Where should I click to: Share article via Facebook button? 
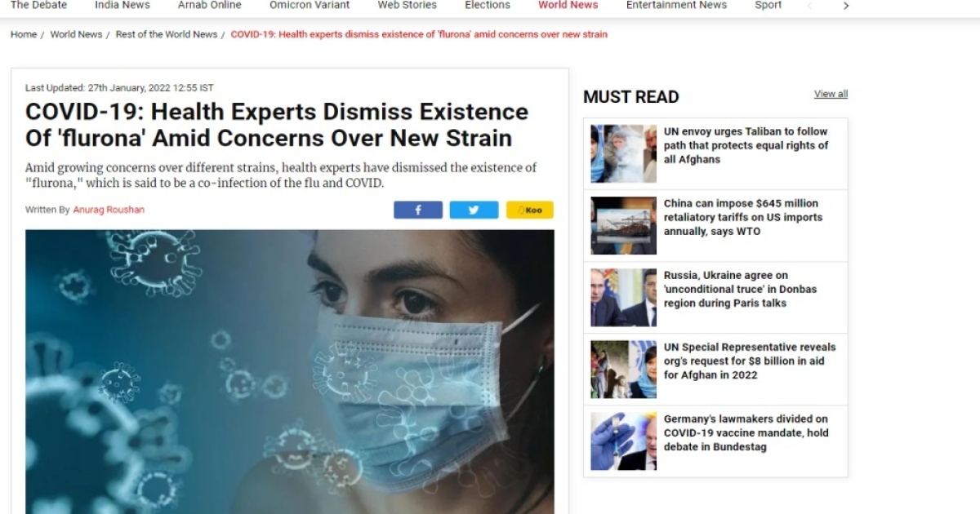click(418, 210)
